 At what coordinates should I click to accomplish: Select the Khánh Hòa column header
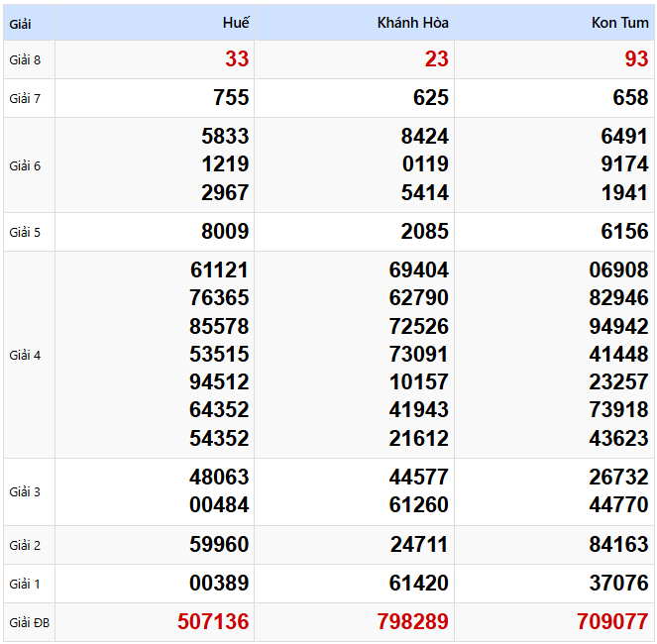coord(412,22)
